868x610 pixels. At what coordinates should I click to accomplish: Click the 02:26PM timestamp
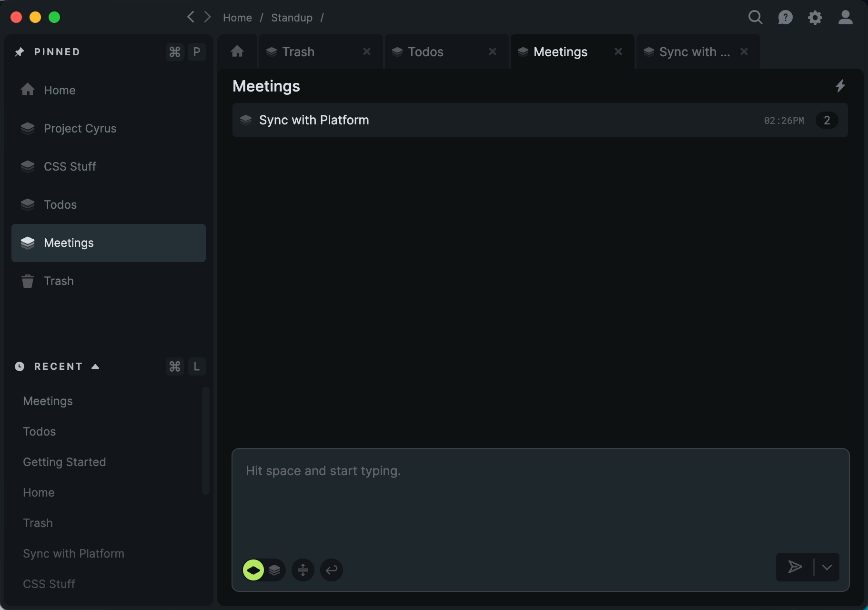coord(784,121)
